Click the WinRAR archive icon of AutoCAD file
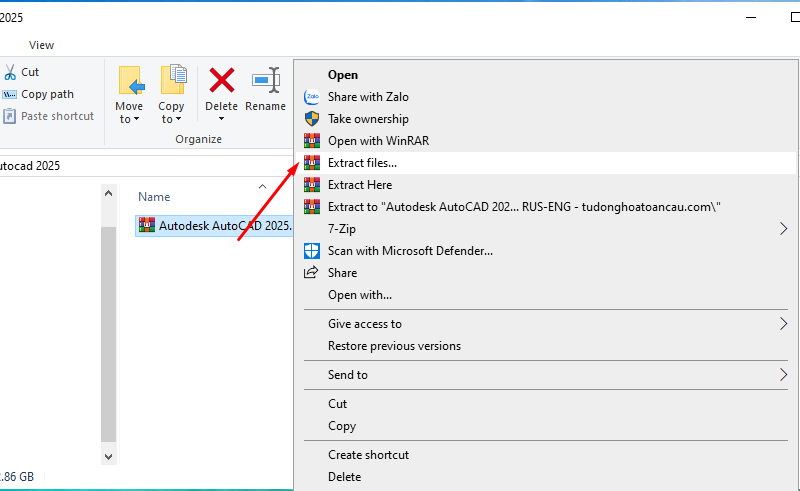 coord(146,225)
